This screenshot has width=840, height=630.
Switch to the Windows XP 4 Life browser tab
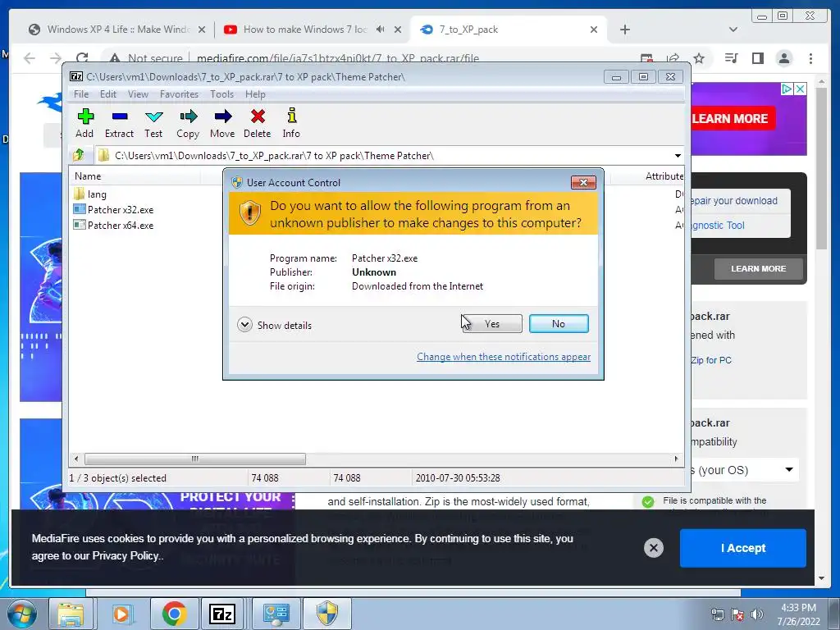pyautogui.click(x=116, y=30)
